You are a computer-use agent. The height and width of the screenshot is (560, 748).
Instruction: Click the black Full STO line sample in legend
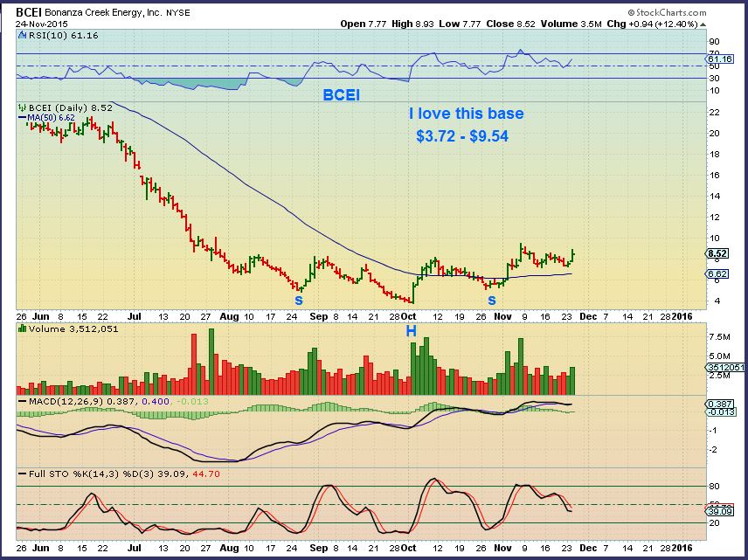pos(23,474)
